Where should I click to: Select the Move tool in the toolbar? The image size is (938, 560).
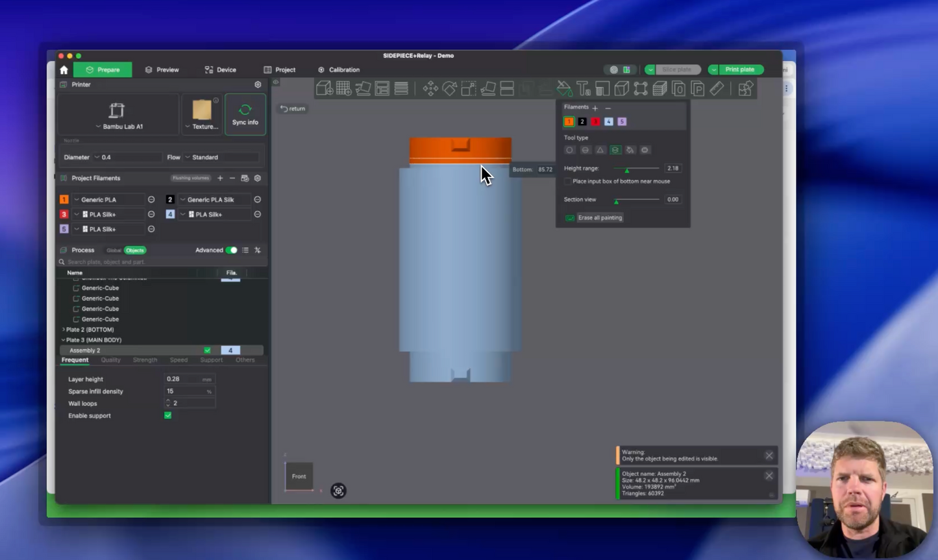pos(430,88)
